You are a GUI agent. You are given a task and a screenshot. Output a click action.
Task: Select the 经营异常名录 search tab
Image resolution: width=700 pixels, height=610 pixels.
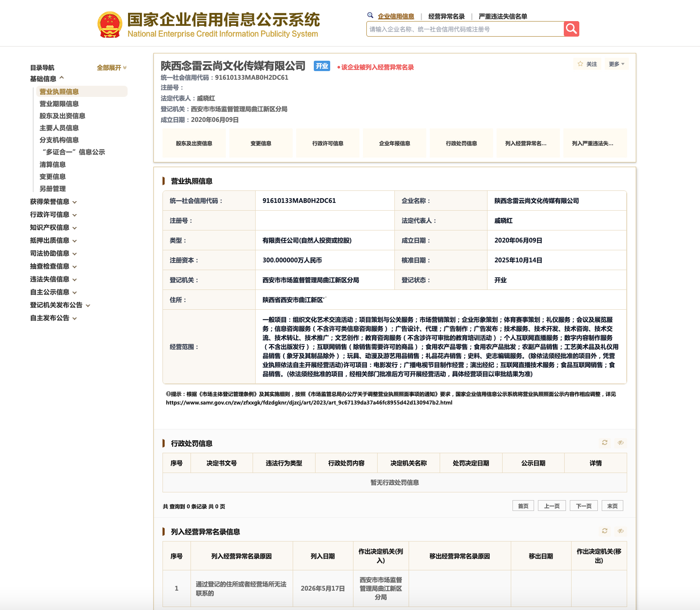coord(447,16)
